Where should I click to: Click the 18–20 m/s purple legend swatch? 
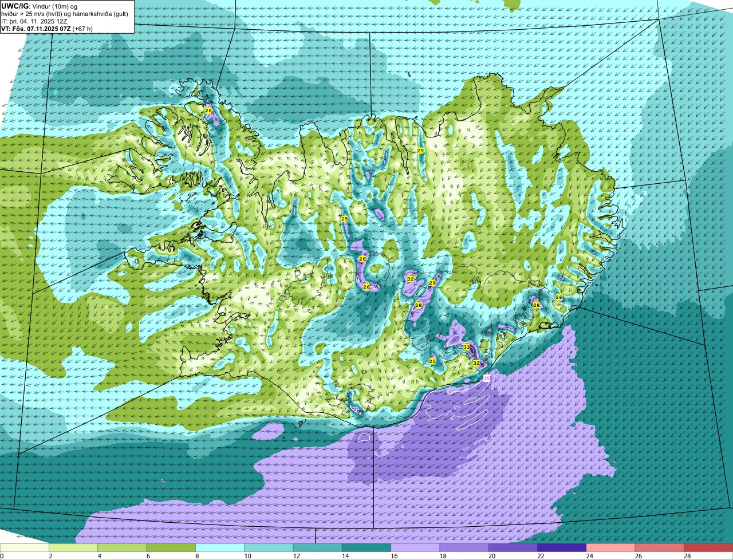(464, 548)
